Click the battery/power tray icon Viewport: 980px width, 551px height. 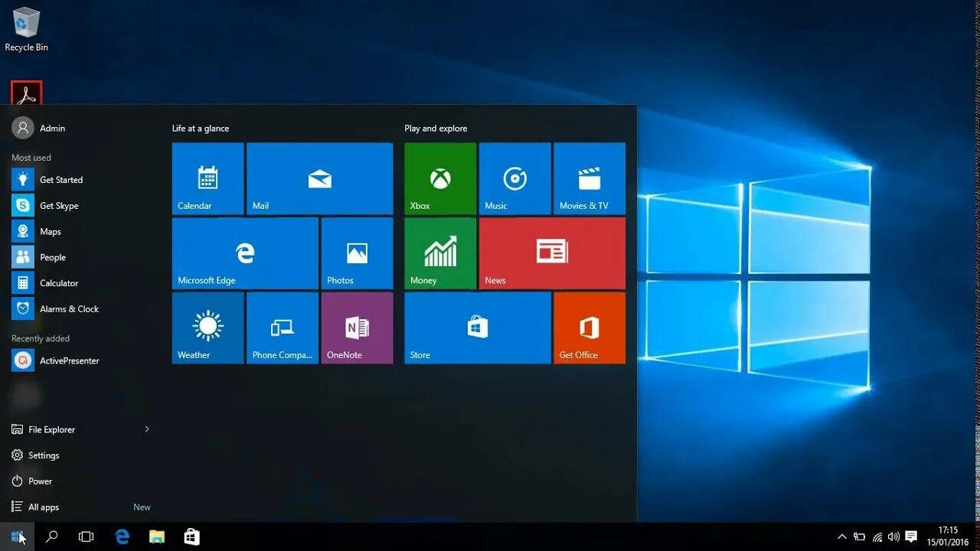[x=860, y=536]
